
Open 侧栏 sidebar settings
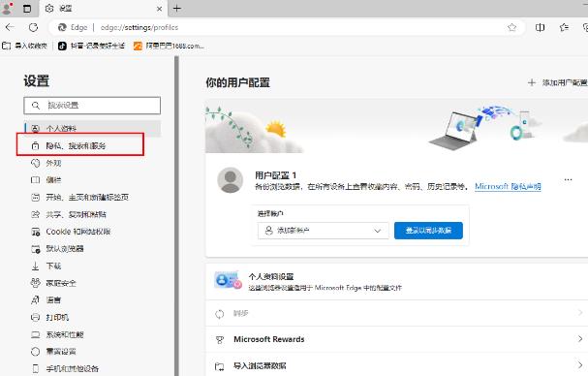(x=46, y=180)
